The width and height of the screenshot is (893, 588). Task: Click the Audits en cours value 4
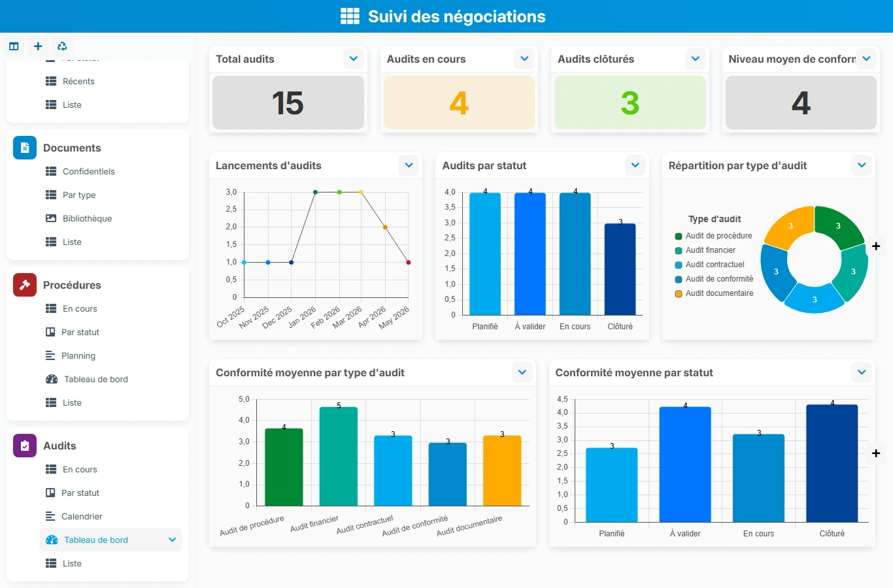click(x=459, y=103)
